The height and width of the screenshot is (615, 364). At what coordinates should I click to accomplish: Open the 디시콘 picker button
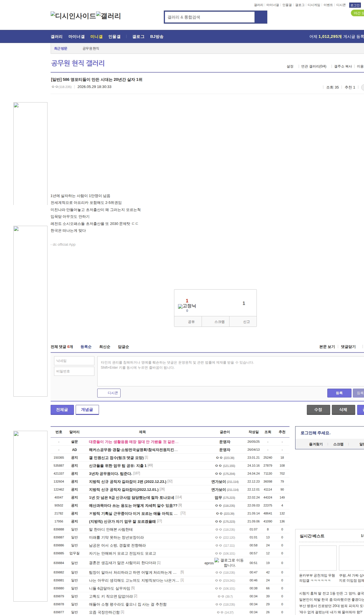(109, 393)
